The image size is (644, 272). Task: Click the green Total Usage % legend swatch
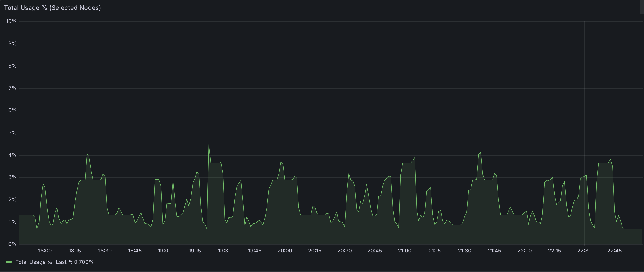click(x=9, y=262)
